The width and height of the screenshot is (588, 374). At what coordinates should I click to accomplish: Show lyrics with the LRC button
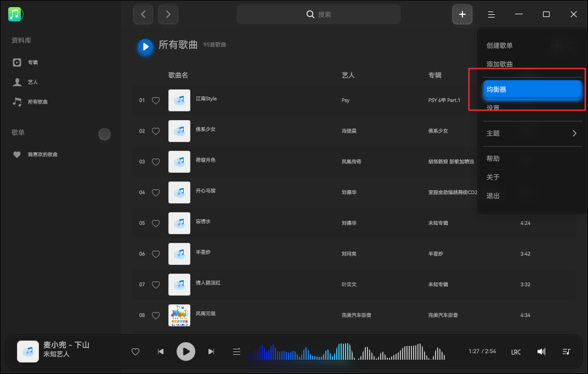click(516, 352)
